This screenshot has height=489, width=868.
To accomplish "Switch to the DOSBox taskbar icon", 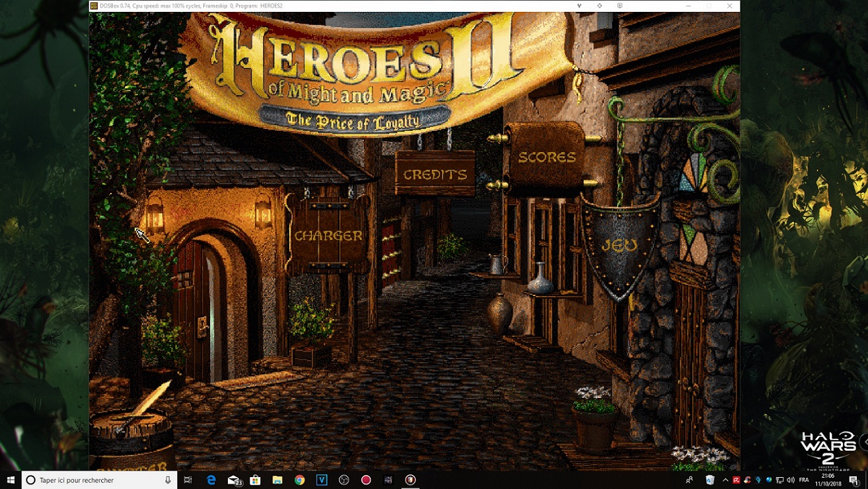I will (x=388, y=480).
